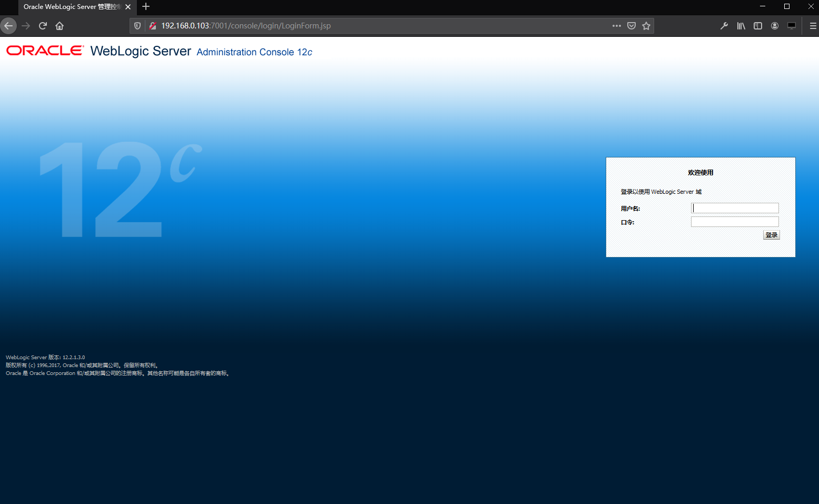The height and width of the screenshot is (504, 819).
Task: Click the WebLogic Server 版本 12.2.1.3.0 text
Action: (45, 358)
